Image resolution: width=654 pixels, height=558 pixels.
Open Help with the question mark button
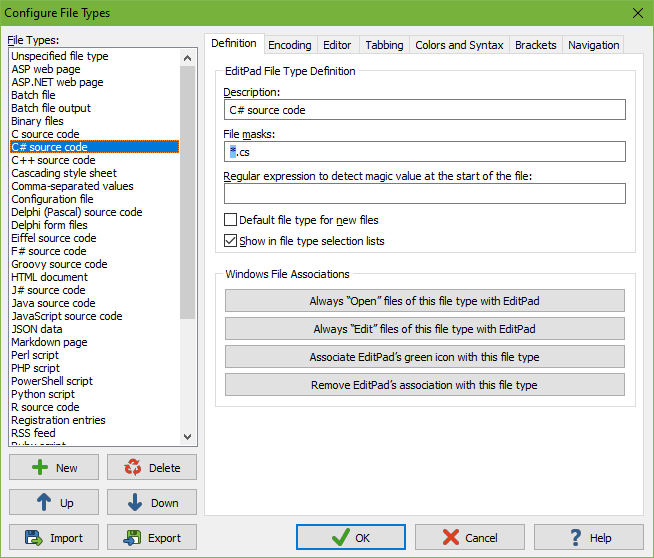click(589, 537)
